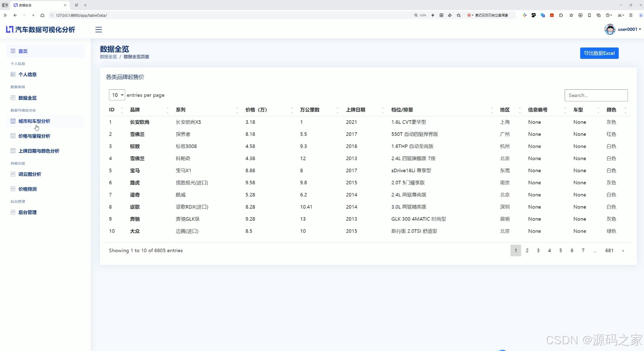Screen dimensions: 644x351
Task: Click the bookmark star icon in address bar
Action: point(459,15)
